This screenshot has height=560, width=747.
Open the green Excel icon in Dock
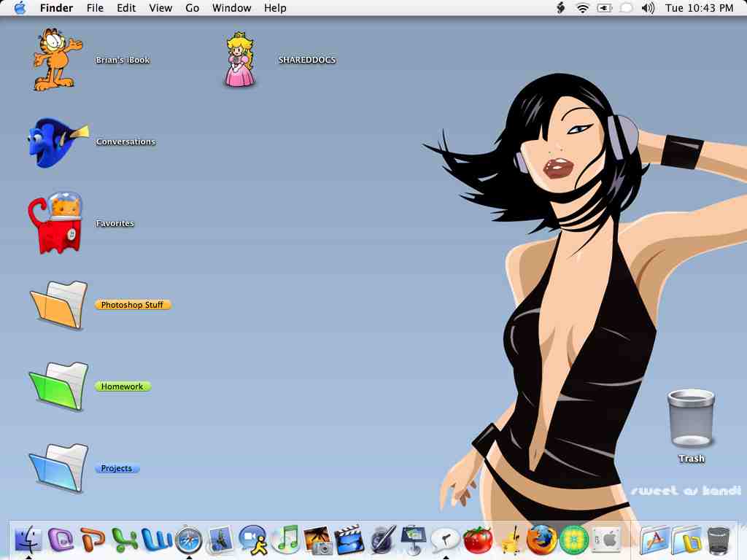[x=125, y=540]
